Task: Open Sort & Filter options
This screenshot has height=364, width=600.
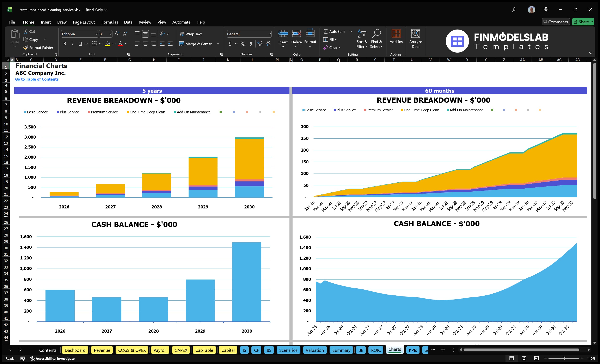Action: coord(362,39)
